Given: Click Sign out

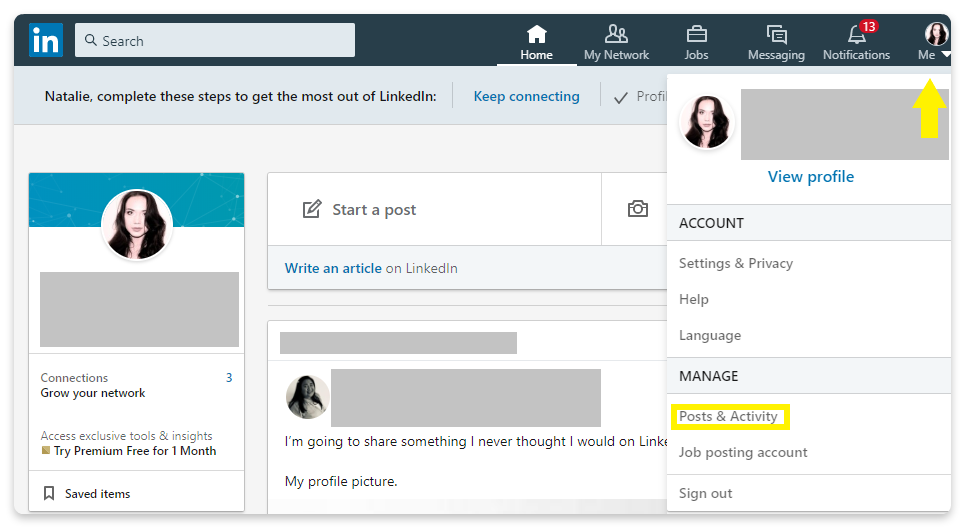Looking at the screenshot, I should click(x=705, y=494).
